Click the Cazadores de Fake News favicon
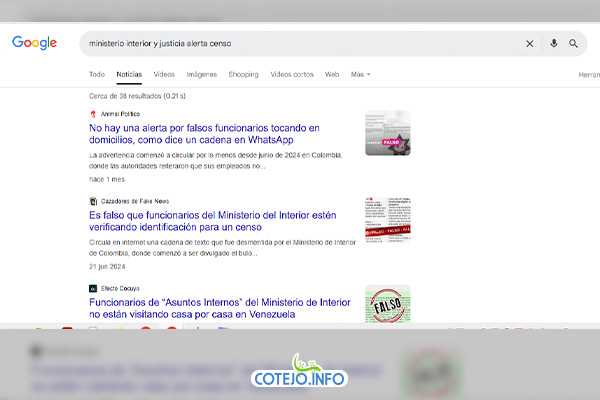This screenshot has height=400, width=600. (93, 201)
